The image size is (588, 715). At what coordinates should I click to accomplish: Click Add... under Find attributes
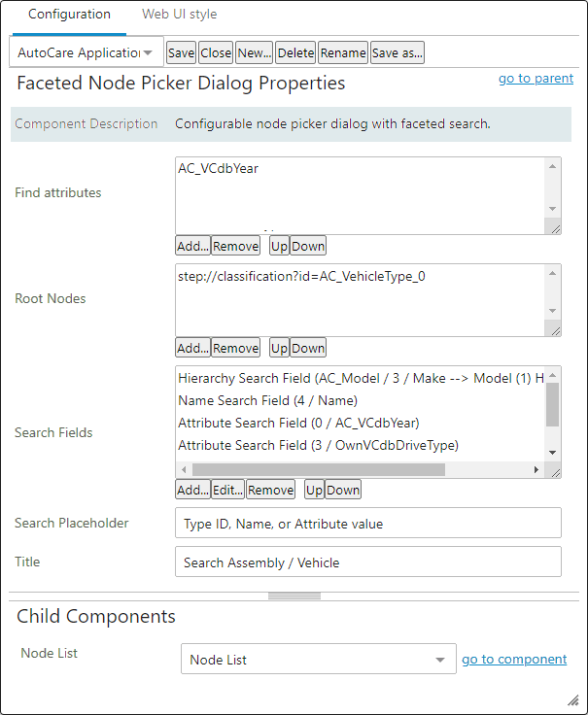tap(193, 246)
